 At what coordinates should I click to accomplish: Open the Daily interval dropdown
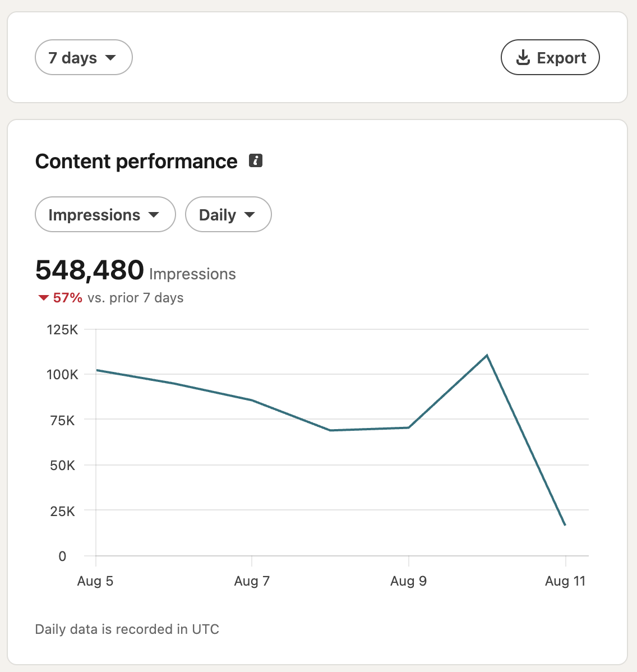[x=228, y=214]
